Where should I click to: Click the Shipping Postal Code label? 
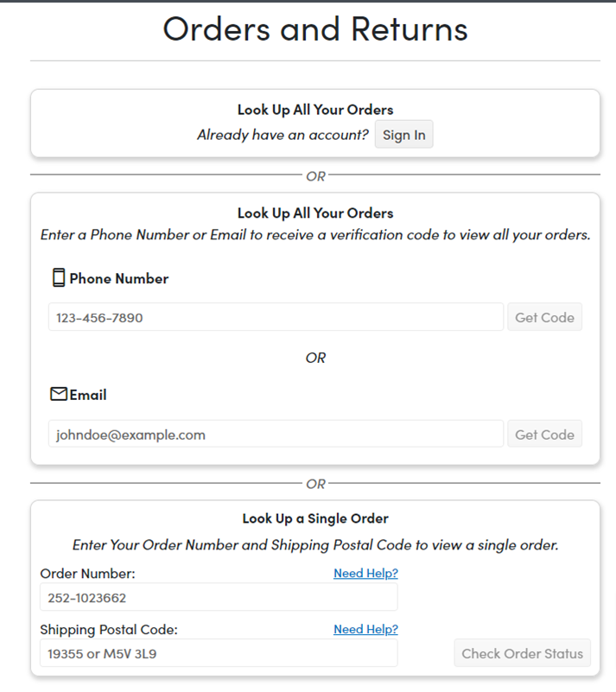[109, 630]
